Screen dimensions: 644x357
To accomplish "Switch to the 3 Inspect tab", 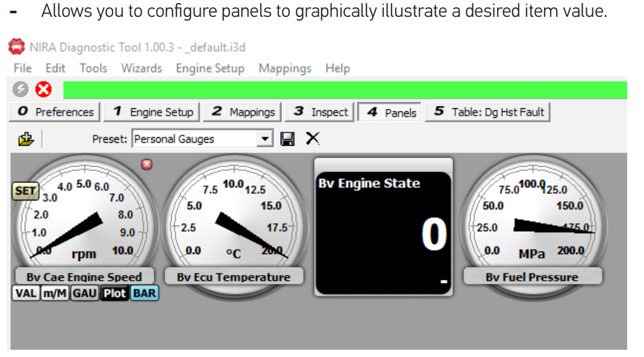I will (320, 112).
